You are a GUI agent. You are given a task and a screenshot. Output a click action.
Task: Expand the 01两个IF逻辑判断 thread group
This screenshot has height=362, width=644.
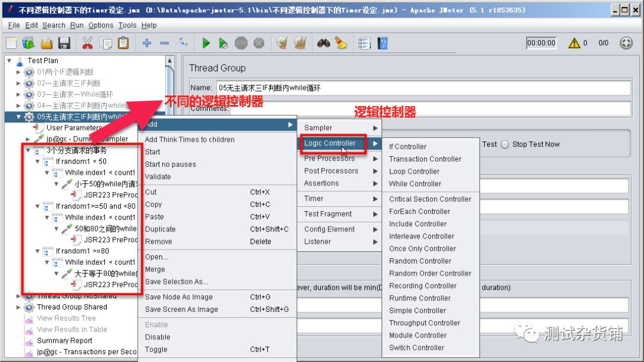click(x=18, y=72)
